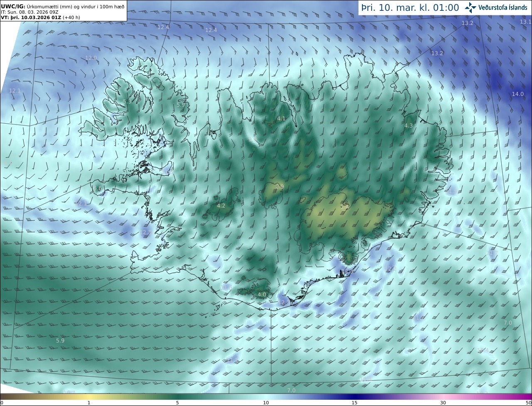Click the 14.0 value on the map

(x=518, y=94)
